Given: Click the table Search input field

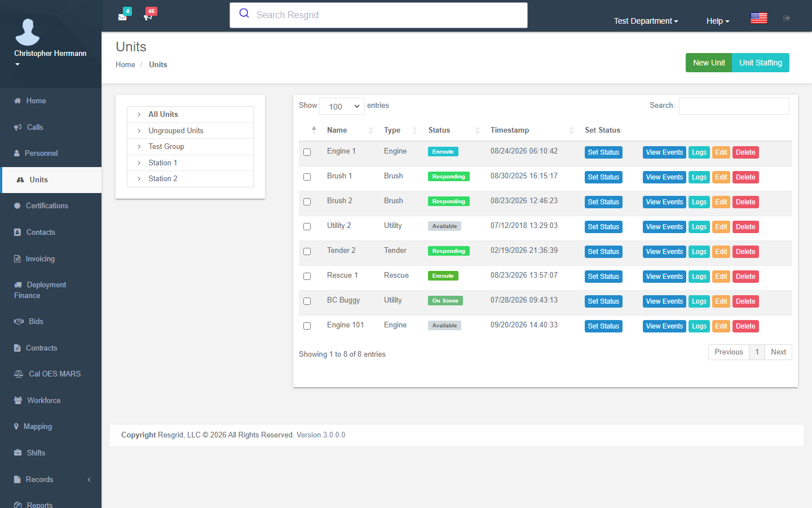Looking at the screenshot, I should click(734, 106).
